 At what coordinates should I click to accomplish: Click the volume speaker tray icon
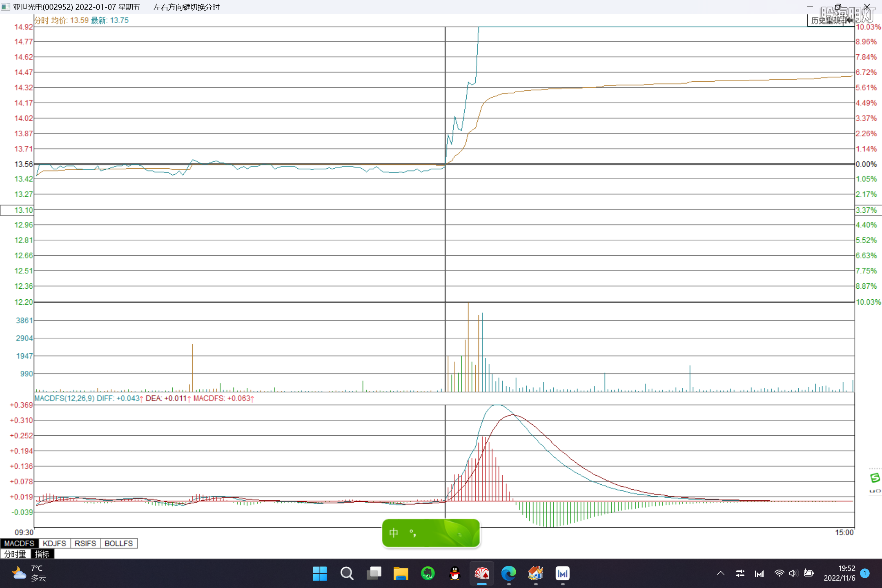click(793, 573)
